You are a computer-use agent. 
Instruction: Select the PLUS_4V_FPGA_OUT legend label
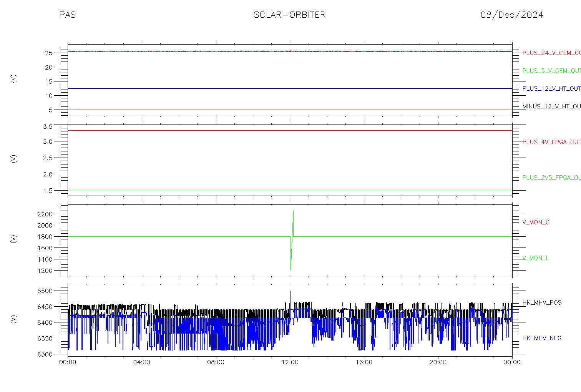click(551, 142)
